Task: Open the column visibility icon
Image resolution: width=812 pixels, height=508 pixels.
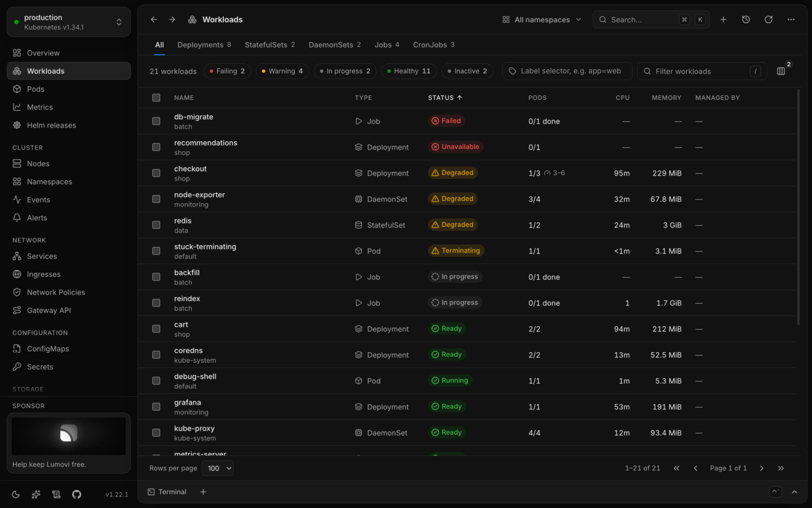Action: tap(781, 71)
